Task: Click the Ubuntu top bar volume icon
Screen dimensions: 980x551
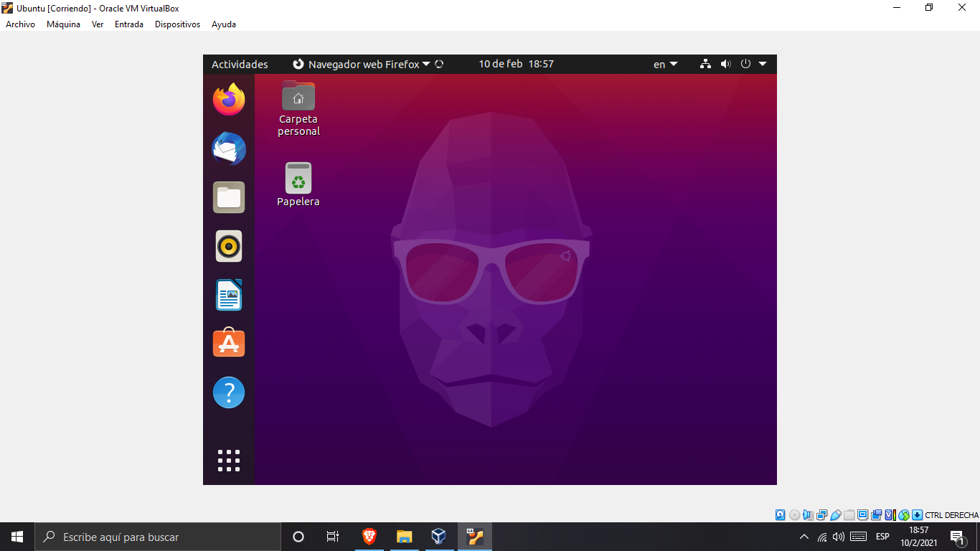Action: point(725,64)
